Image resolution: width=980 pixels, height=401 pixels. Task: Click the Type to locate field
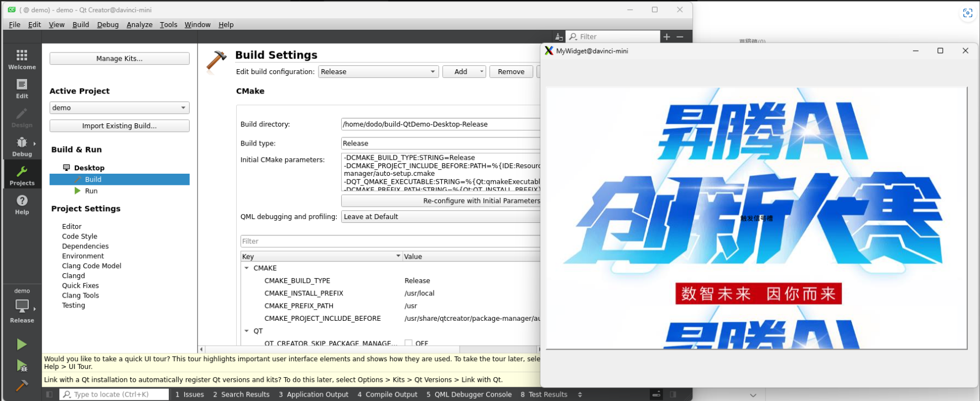[x=114, y=394]
